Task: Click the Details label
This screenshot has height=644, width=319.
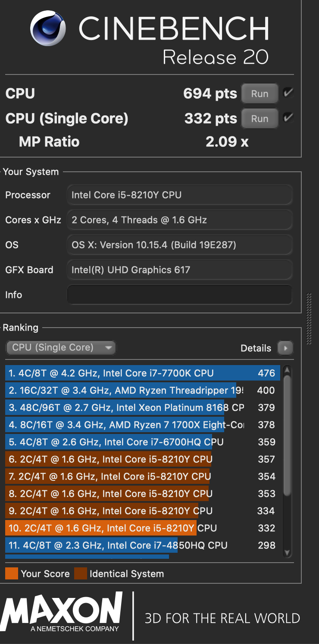Action: [x=256, y=348]
